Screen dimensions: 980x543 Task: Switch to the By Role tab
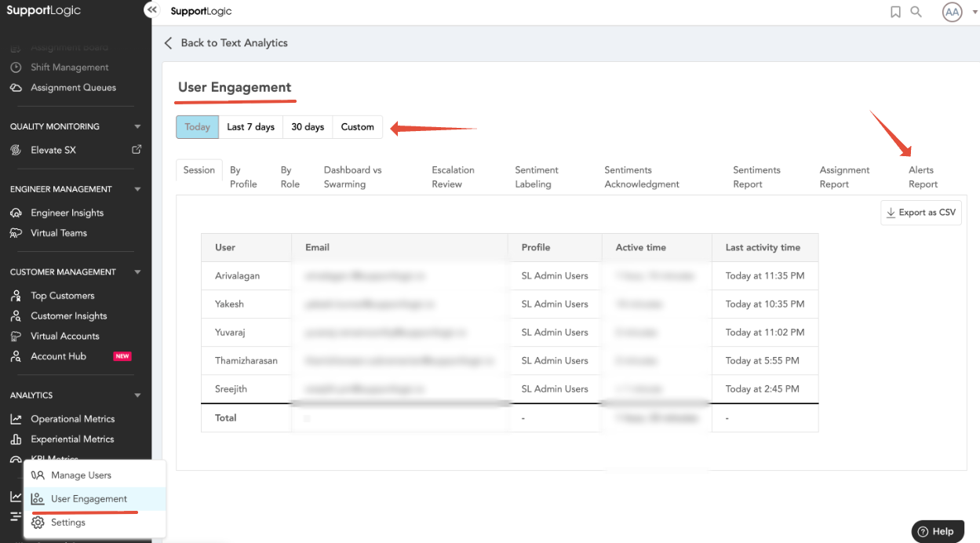290,177
